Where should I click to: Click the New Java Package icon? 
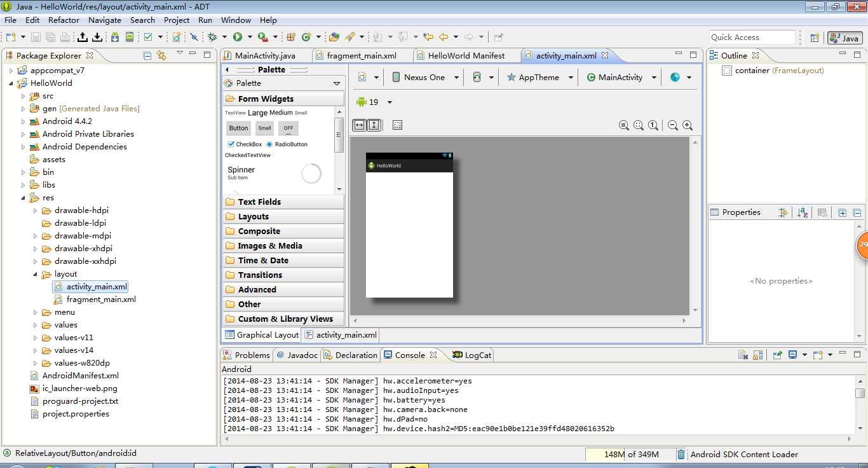(x=291, y=38)
